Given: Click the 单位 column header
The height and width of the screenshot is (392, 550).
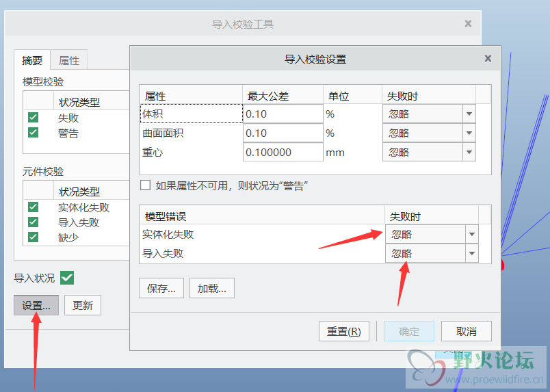Looking at the screenshot, I should click(352, 96).
